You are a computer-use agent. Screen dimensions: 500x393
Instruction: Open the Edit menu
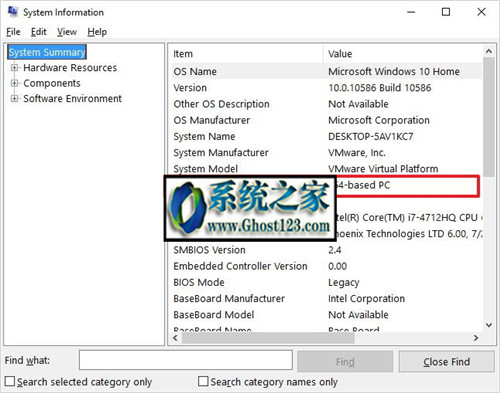39,32
